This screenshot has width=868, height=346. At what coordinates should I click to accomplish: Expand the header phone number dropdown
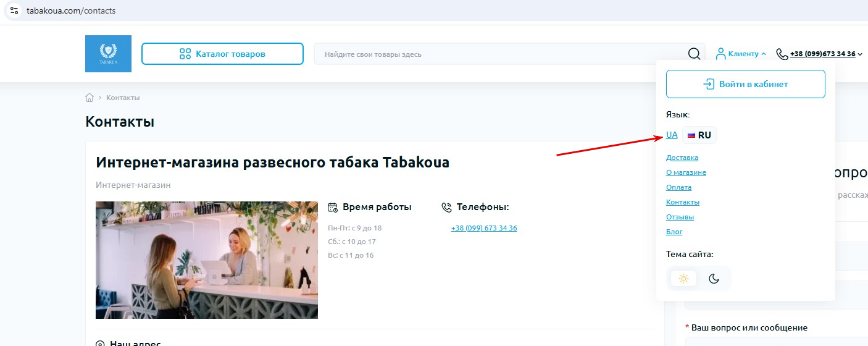tap(859, 54)
